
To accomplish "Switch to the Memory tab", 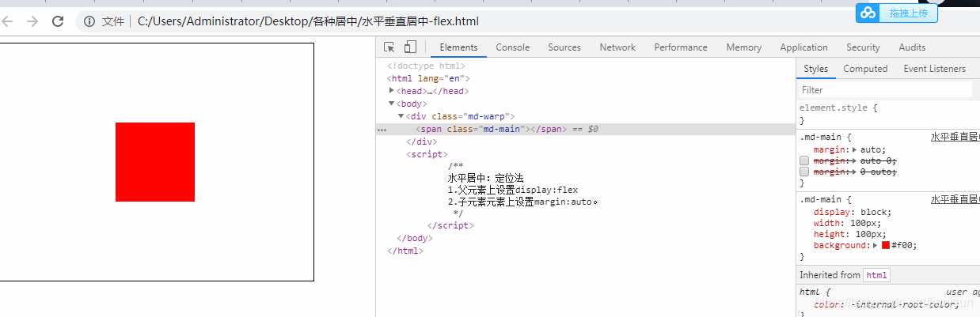I will [744, 47].
